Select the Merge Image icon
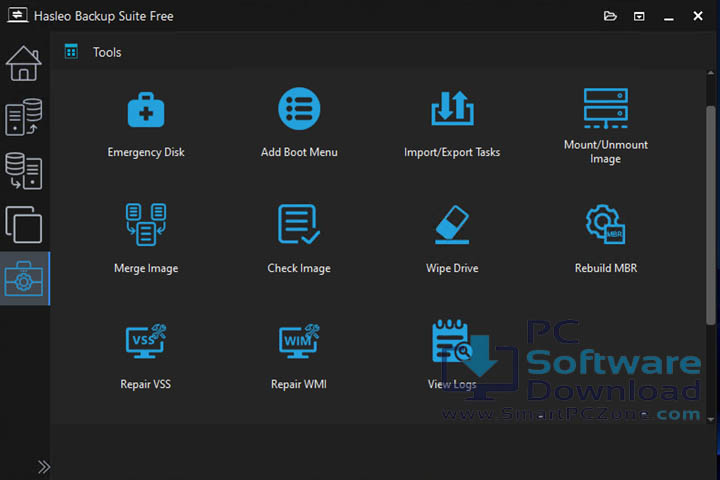This screenshot has width=720, height=480. coord(146,224)
